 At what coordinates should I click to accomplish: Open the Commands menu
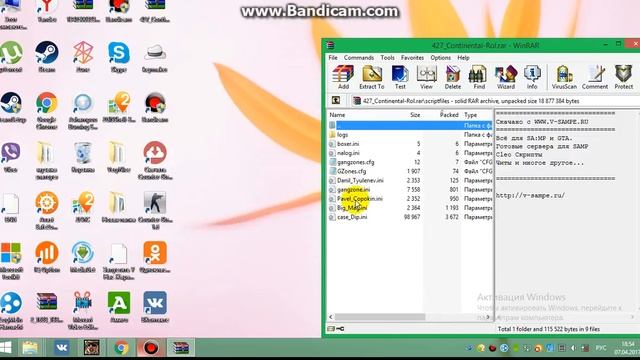click(x=358, y=58)
